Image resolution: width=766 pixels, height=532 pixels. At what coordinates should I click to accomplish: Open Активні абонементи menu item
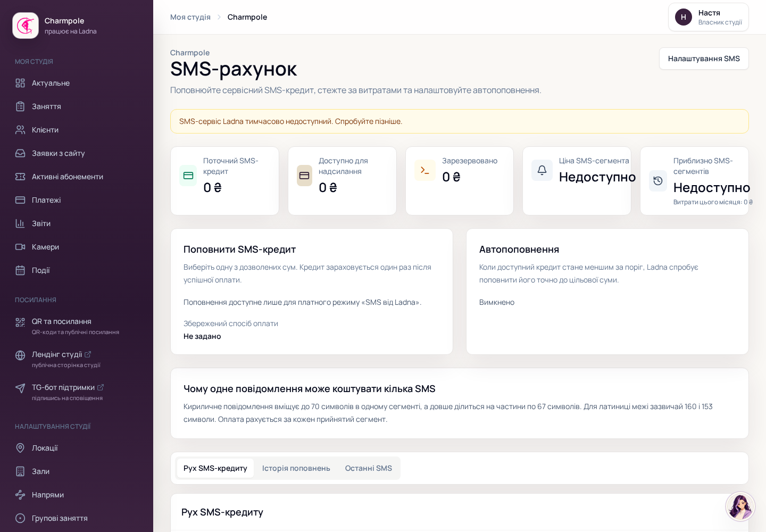point(77,177)
